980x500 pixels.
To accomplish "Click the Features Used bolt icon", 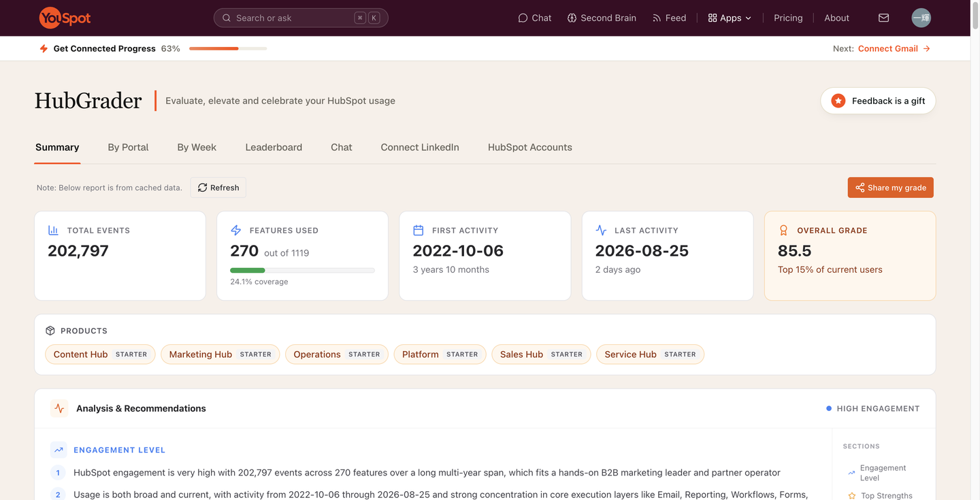I will [235, 230].
